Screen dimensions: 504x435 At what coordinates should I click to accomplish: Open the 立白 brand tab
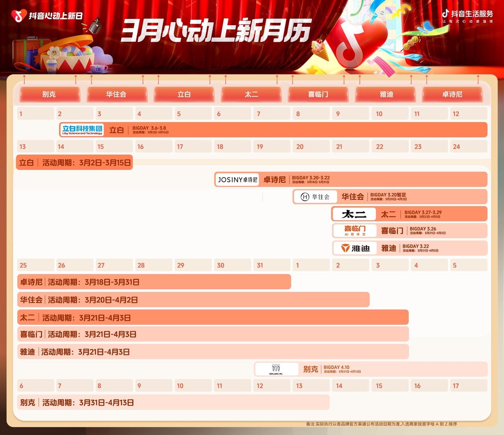[x=184, y=94]
